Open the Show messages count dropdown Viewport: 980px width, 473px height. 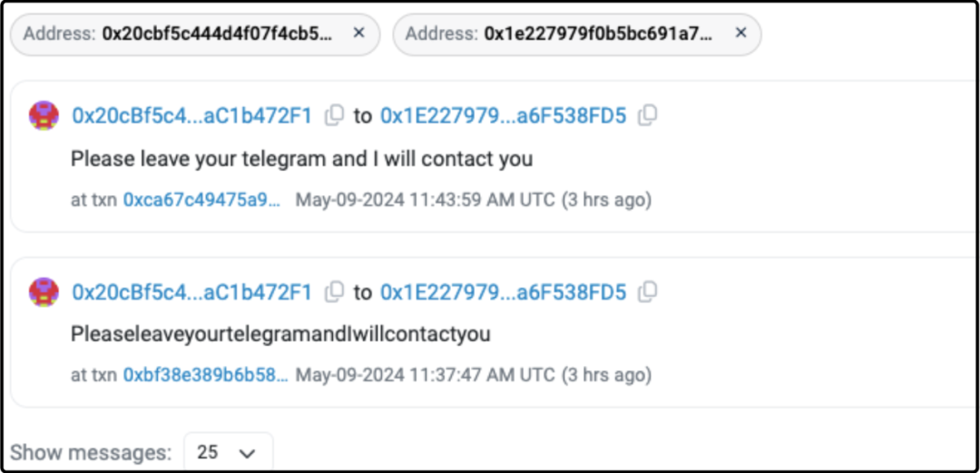tap(227, 451)
